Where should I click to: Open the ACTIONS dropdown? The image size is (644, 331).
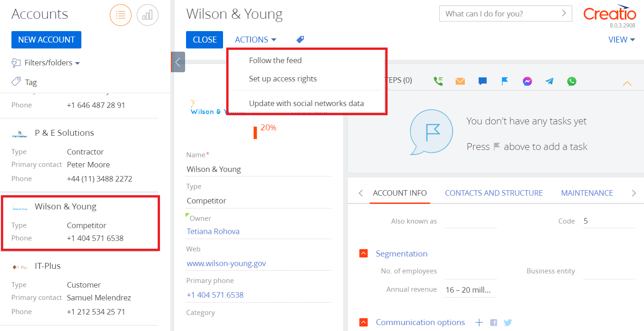255,40
